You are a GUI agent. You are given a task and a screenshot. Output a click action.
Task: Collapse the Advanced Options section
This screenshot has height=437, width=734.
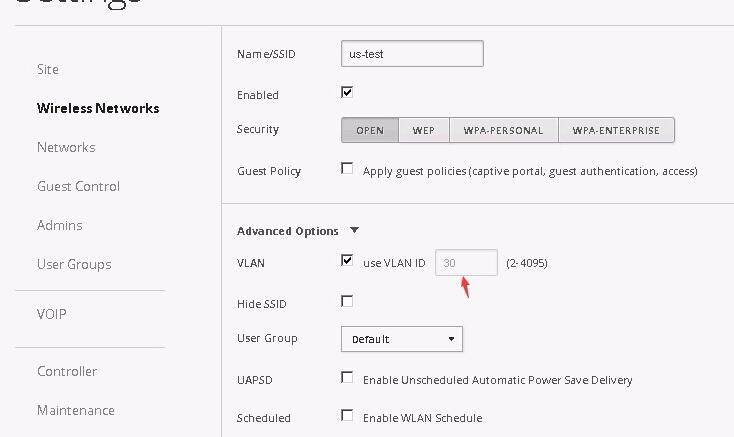[354, 231]
